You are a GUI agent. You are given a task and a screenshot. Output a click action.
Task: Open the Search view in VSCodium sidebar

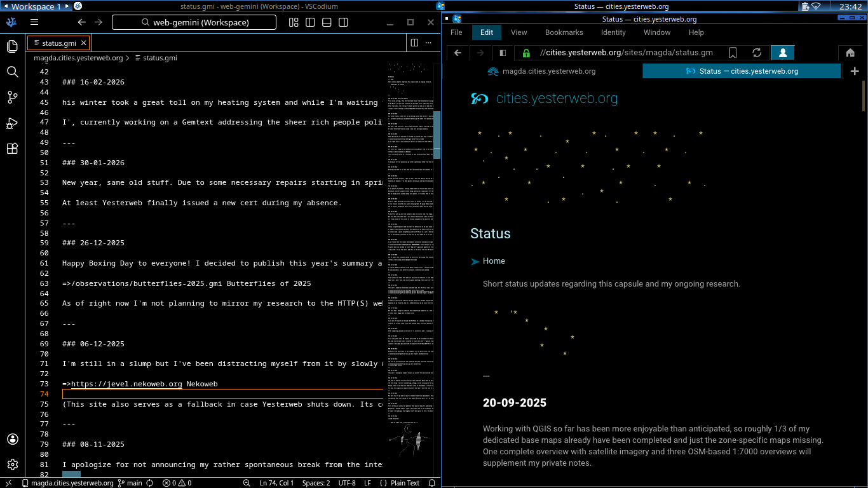click(x=12, y=72)
